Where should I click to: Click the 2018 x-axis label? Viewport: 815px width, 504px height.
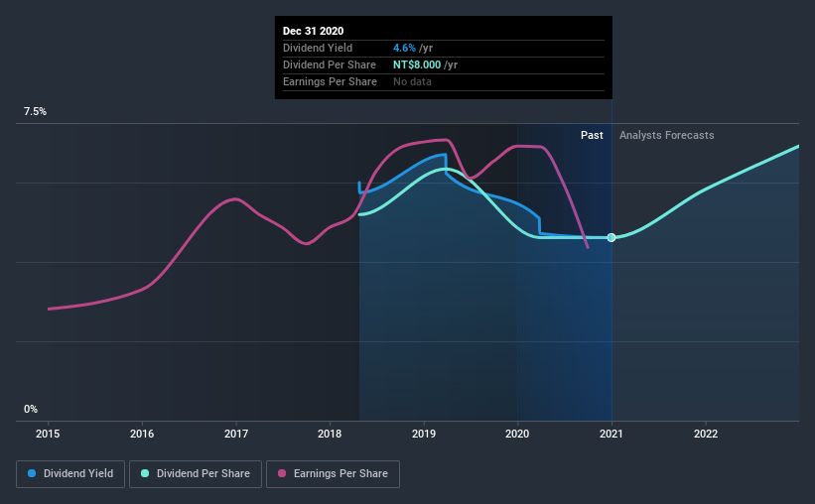coord(330,434)
